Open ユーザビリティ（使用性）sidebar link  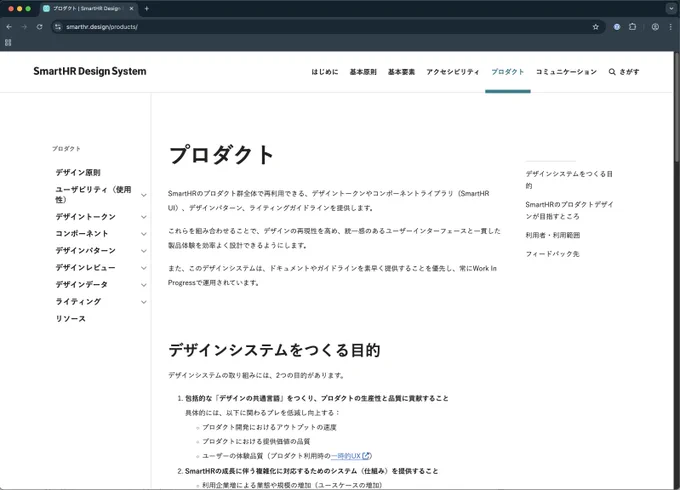point(93,195)
